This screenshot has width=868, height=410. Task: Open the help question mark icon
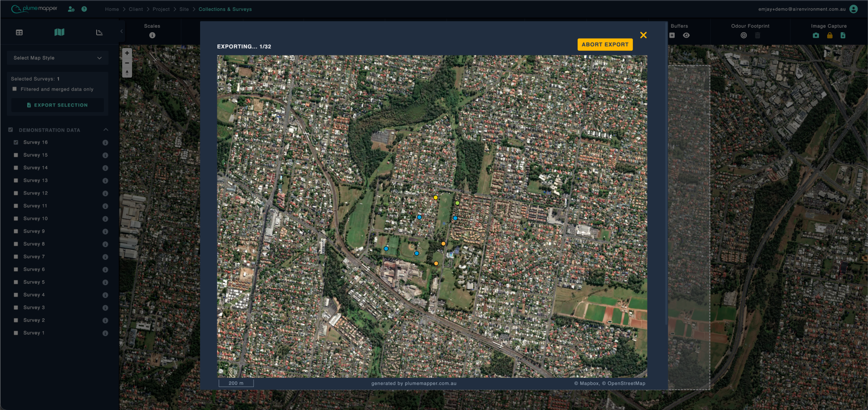pyautogui.click(x=84, y=9)
